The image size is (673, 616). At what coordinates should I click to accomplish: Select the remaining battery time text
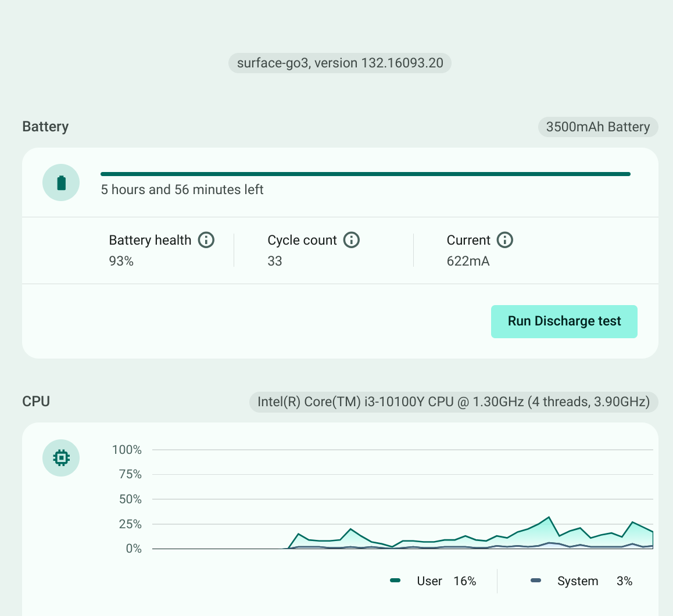(x=182, y=190)
